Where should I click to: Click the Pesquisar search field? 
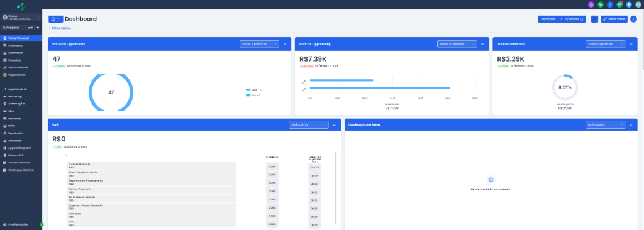[18, 28]
